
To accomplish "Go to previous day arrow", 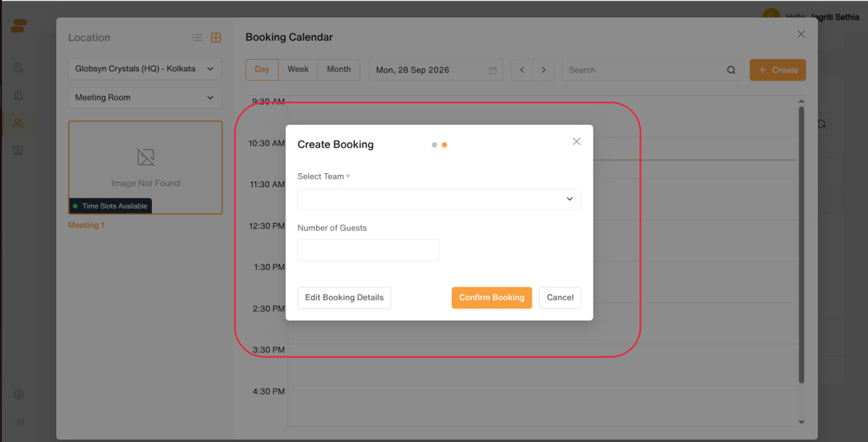I will (521, 70).
